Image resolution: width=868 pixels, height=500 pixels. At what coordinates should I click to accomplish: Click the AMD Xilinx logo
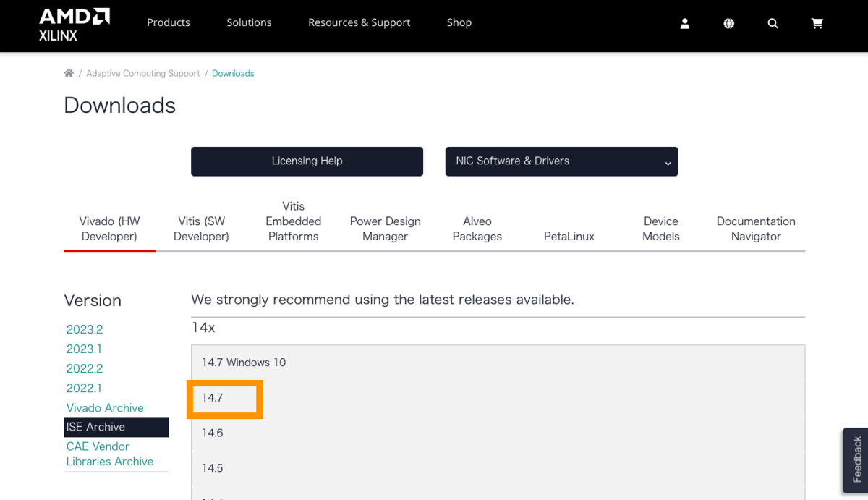pyautogui.click(x=74, y=25)
